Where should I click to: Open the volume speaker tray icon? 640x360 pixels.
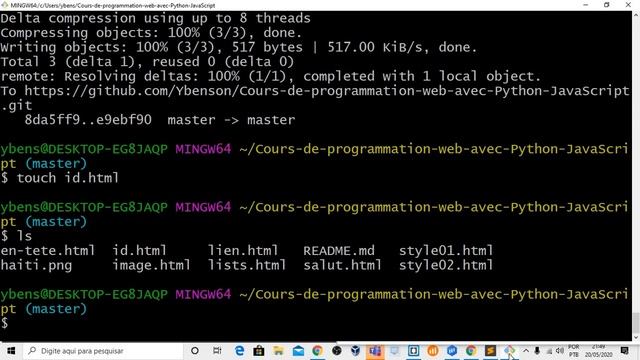[x=560, y=351]
